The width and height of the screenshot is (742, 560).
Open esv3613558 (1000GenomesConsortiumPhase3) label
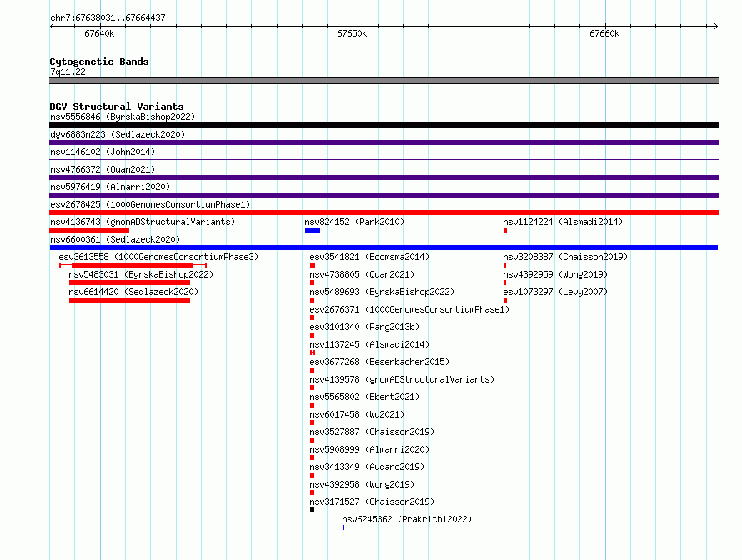(x=158, y=257)
